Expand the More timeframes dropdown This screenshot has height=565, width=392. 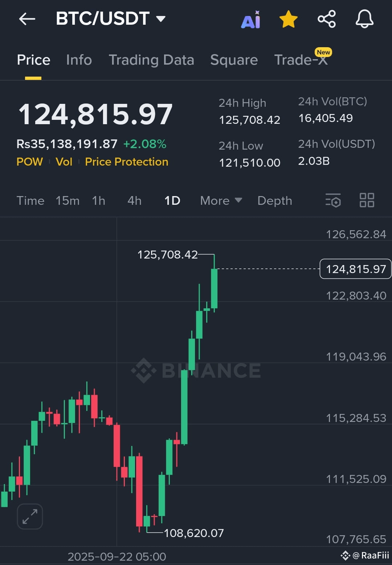click(221, 201)
